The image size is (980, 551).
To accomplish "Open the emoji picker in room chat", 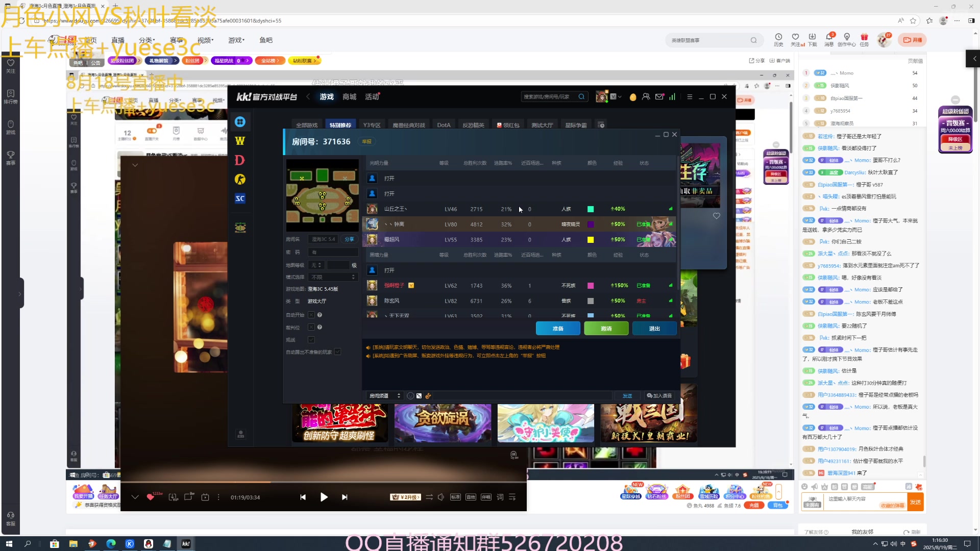I will coord(410,396).
